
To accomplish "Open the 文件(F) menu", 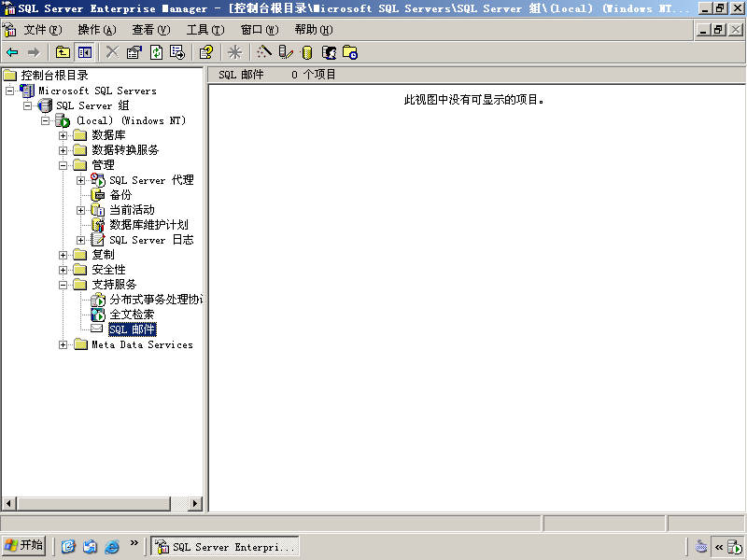I will coord(43,30).
